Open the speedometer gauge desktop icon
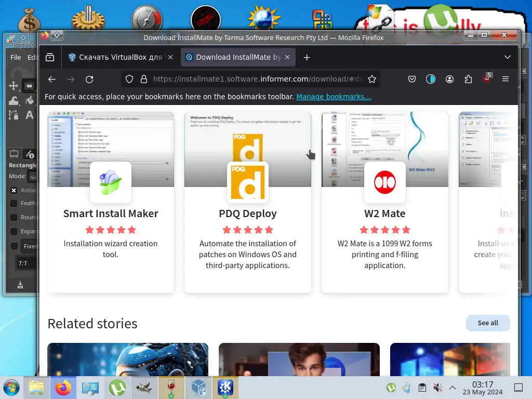The width and height of the screenshot is (532, 399). 147,18
